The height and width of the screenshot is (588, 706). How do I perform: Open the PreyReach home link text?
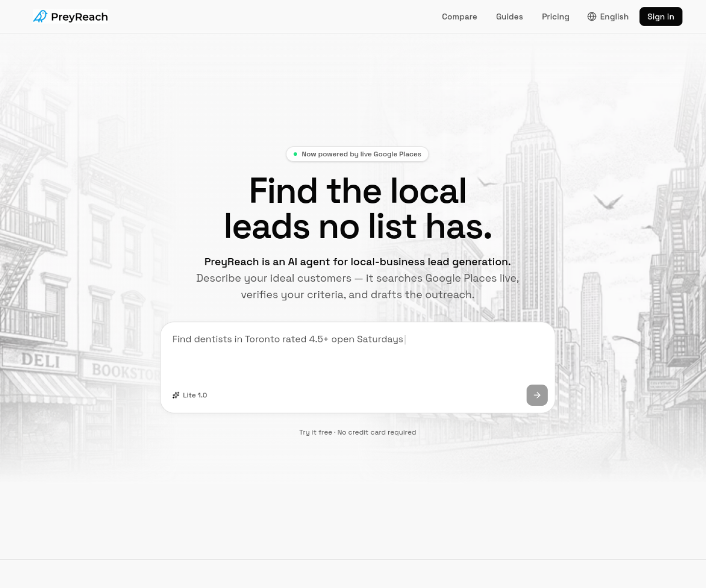point(79,17)
